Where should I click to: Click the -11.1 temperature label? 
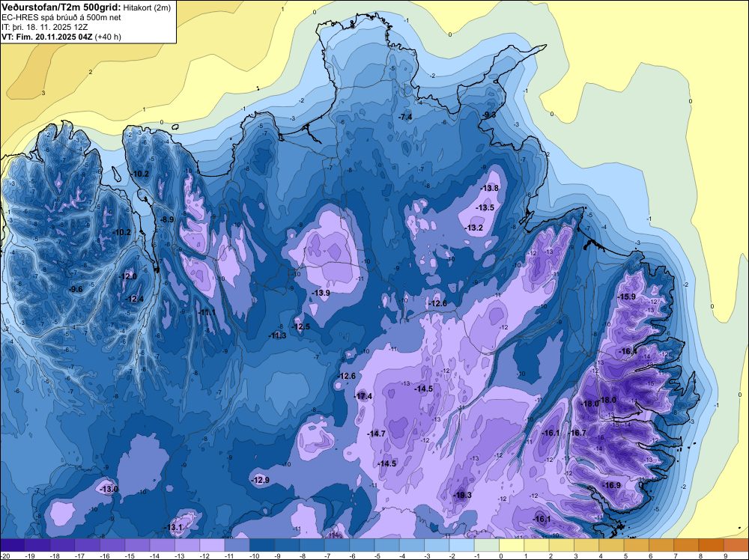207,312
